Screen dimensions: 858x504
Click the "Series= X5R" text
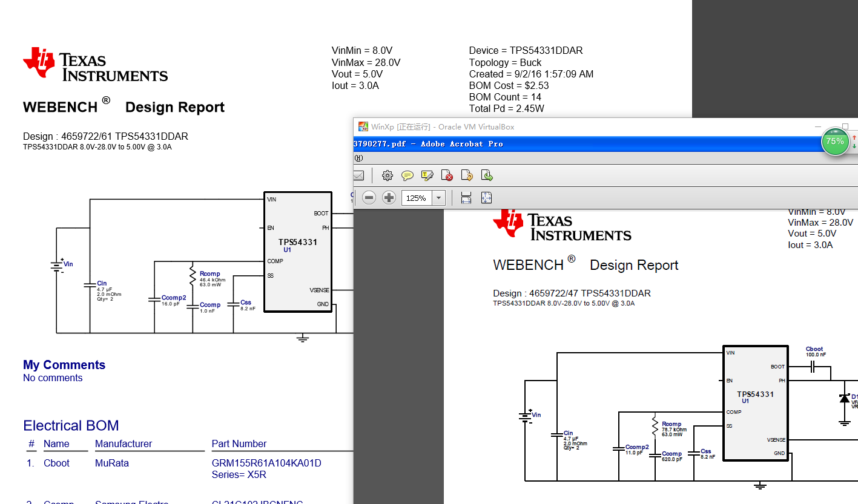click(239, 475)
